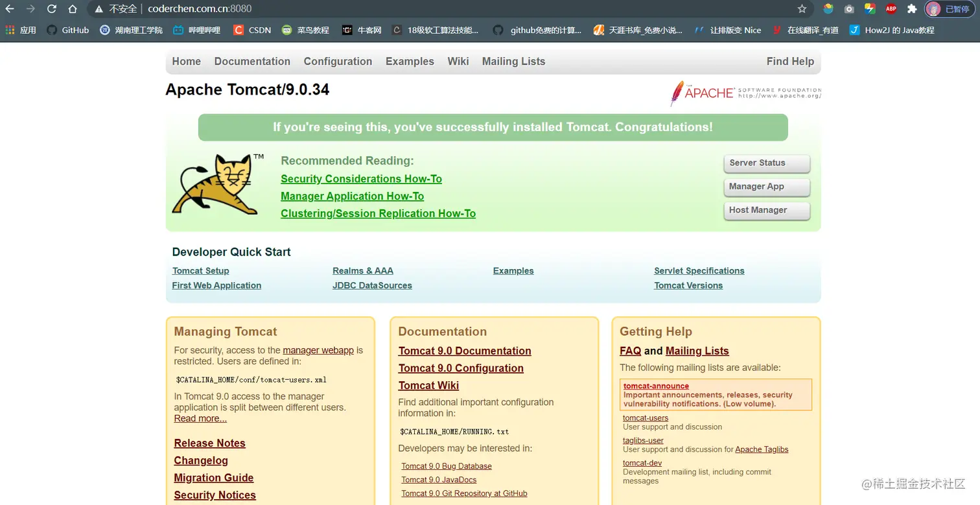Open Wiki in the navigation bar

(458, 62)
